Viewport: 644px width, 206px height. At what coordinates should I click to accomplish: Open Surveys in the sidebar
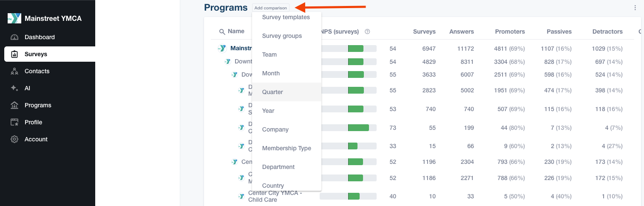[x=36, y=54]
